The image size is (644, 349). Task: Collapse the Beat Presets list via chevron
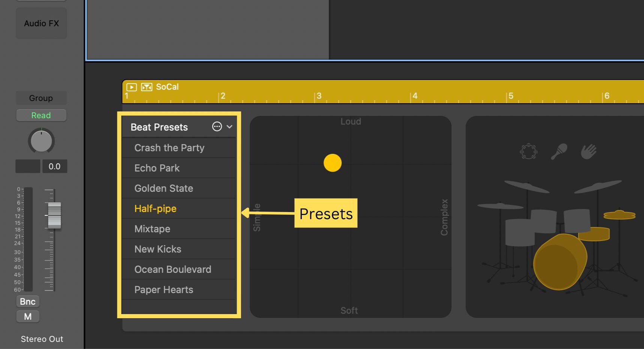[x=230, y=126]
